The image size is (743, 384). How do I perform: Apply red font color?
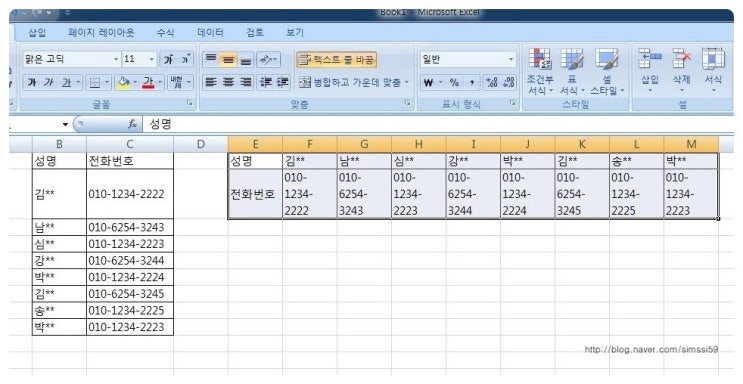[148, 82]
